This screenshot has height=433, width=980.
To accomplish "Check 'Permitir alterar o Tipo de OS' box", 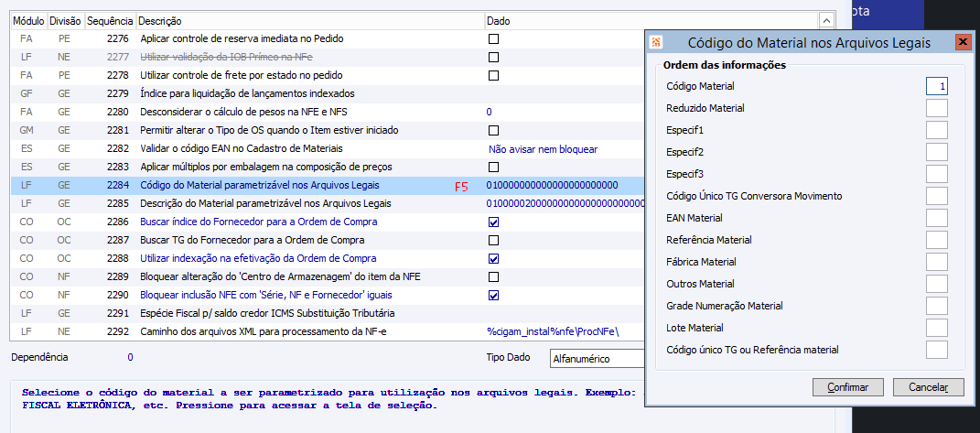I will (x=493, y=131).
